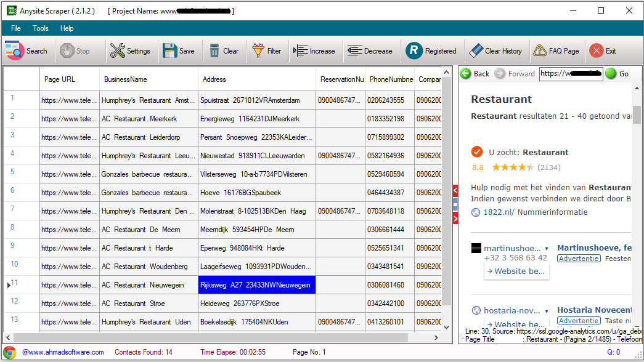Expand panel via red right arrow toggle
Viewport: 644px width, 362px height.
tap(454, 217)
